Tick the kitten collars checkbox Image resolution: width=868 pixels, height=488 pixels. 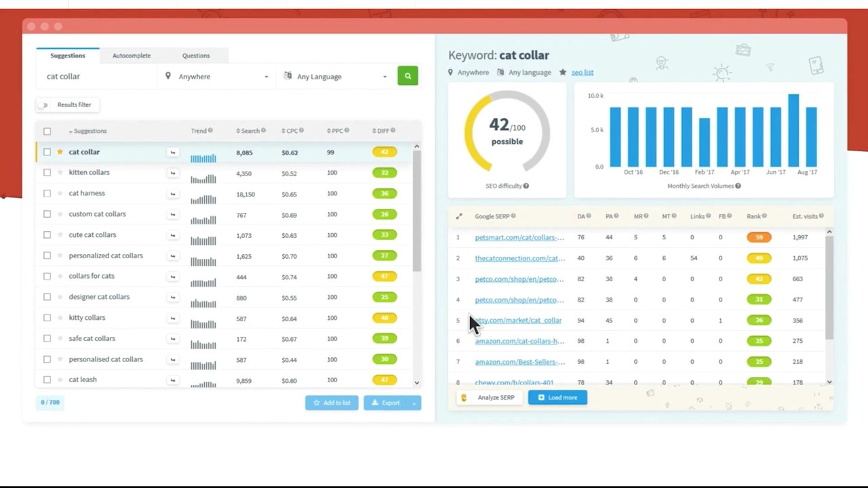point(47,173)
